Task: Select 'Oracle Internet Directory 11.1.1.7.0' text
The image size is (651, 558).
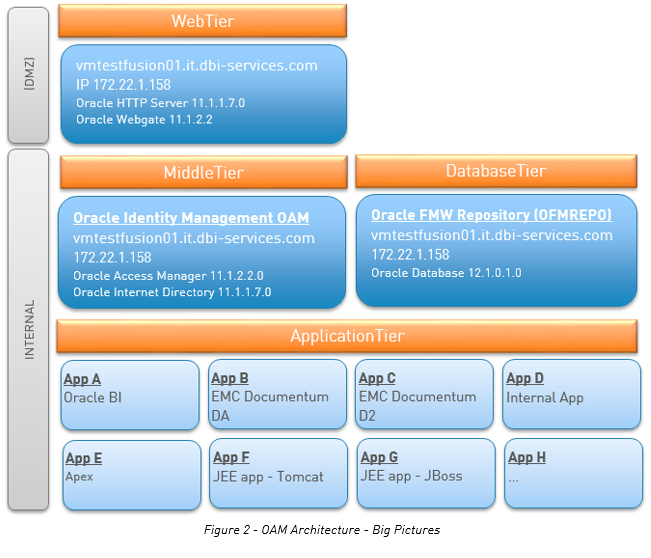Action: click(172, 292)
